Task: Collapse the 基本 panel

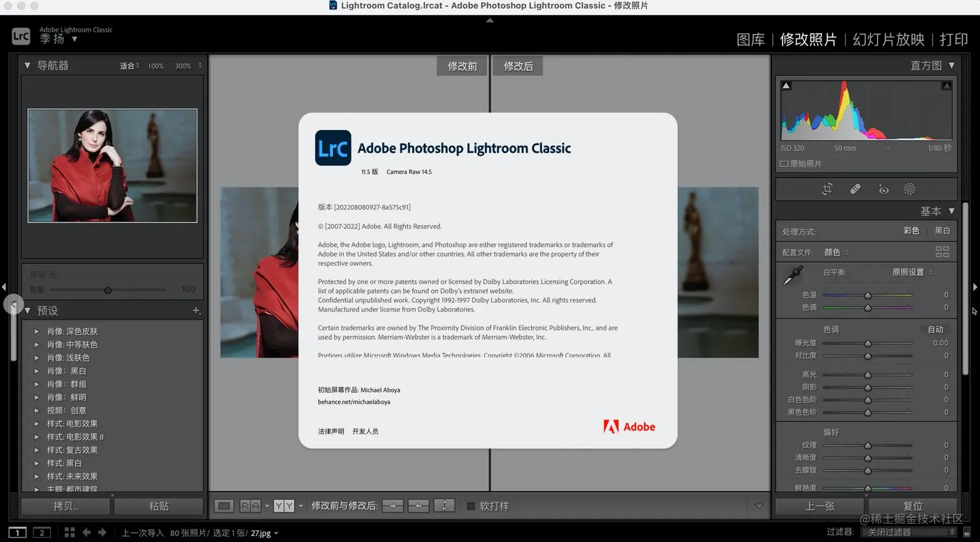Action: [x=951, y=211]
